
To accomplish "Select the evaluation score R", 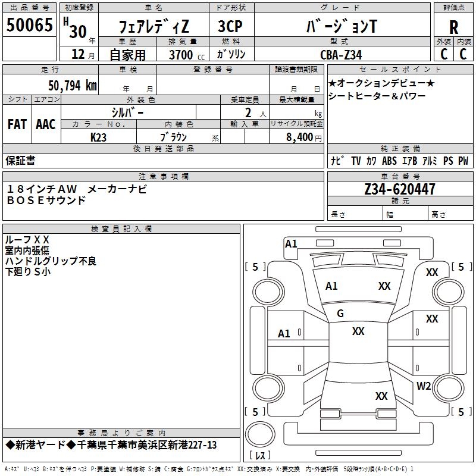I will (453, 27).
